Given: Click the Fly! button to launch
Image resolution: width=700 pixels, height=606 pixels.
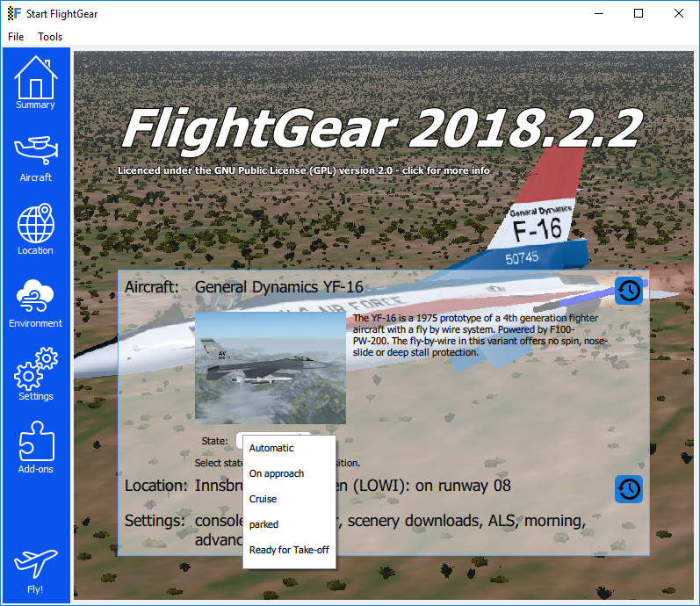Looking at the screenshot, I should (36, 572).
